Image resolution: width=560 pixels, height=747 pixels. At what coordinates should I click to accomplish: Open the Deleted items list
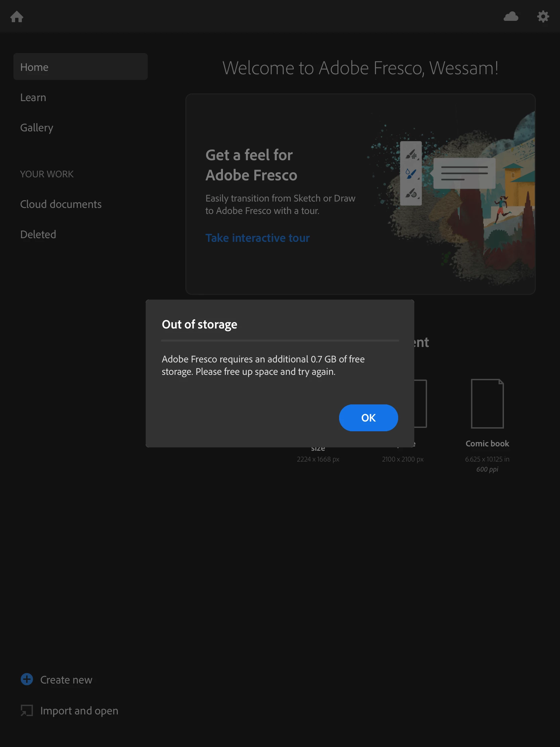(x=38, y=234)
